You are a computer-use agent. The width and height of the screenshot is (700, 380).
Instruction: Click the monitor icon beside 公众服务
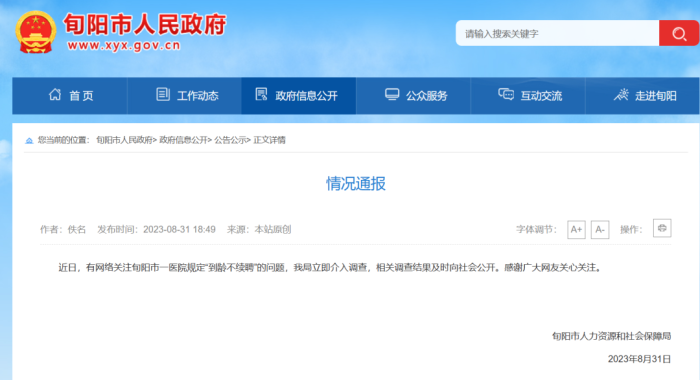(392, 95)
